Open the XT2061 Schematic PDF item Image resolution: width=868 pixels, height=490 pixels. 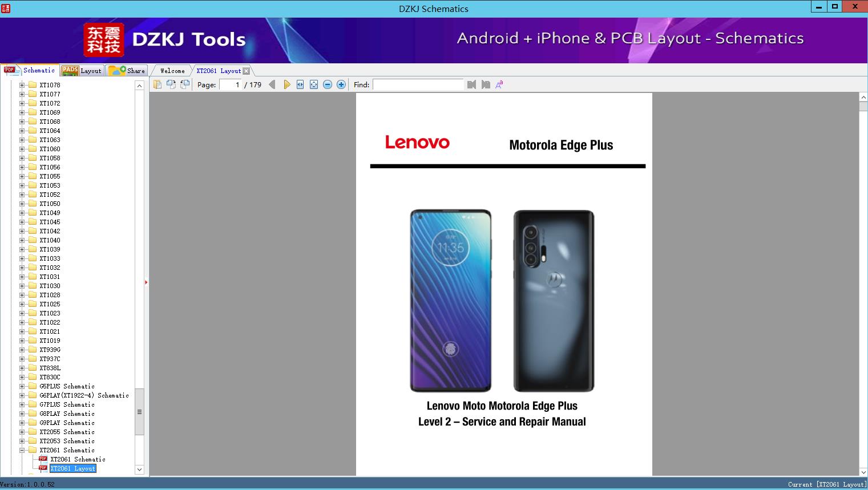(78, 459)
